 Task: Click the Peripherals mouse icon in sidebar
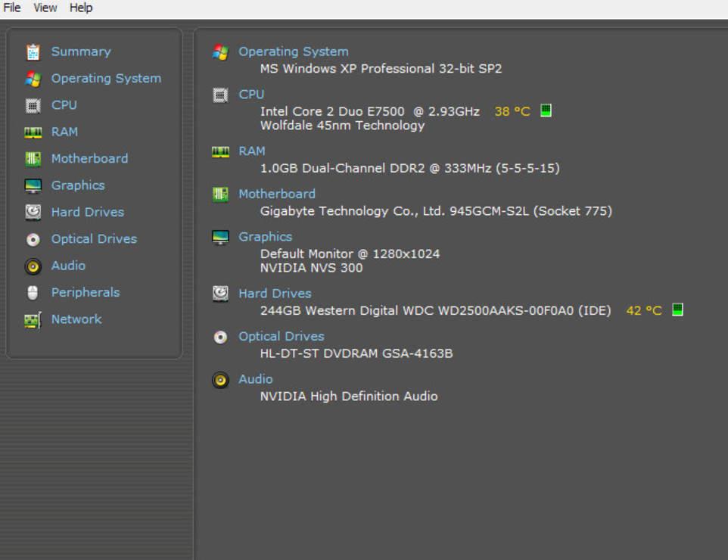coord(33,293)
